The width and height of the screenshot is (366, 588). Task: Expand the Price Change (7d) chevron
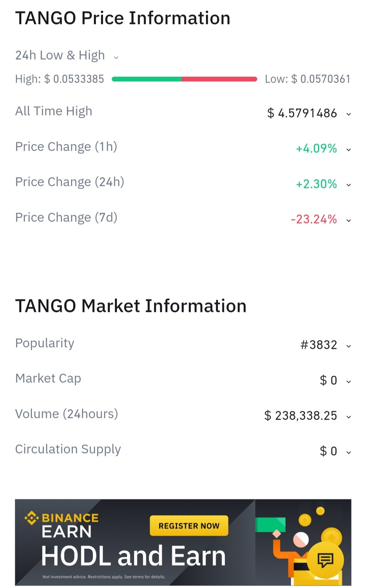tap(348, 220)
